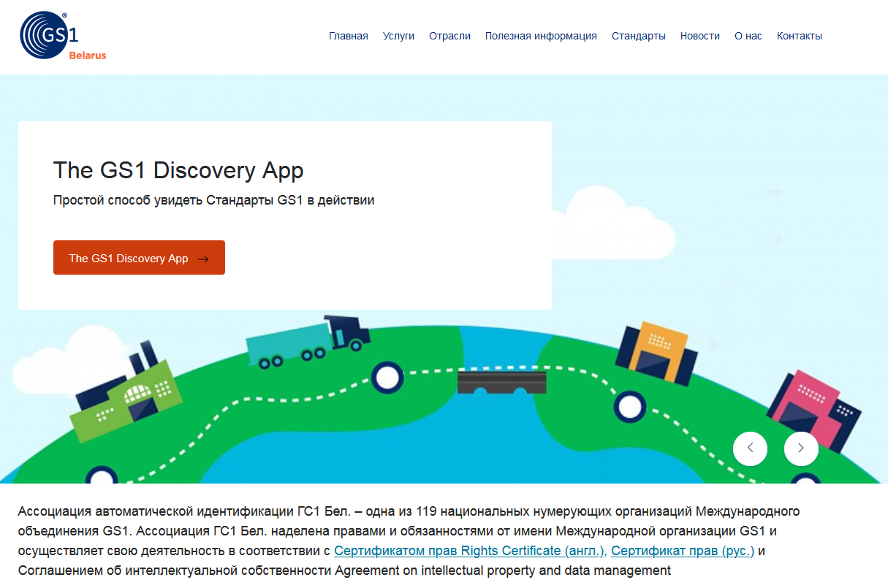Image resolution: width=888 pixels, height=588 pixels.
Task: Open the Полезная информация menu
Action: click(x=541, y=36)
